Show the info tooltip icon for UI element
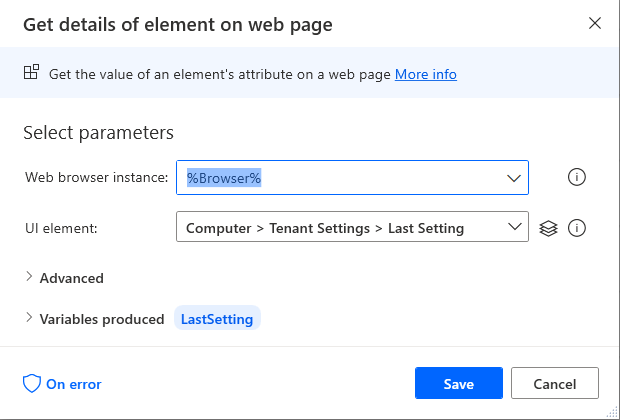Image resolution: width=620 pixels, height=420 pixels. click(x=576, y=228)
